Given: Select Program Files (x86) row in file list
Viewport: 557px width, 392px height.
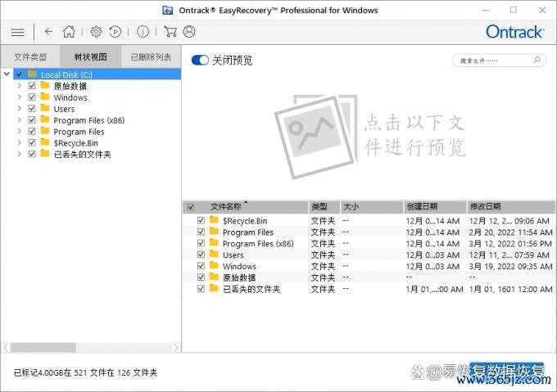Looking at the screenshot, I should 369,243.
